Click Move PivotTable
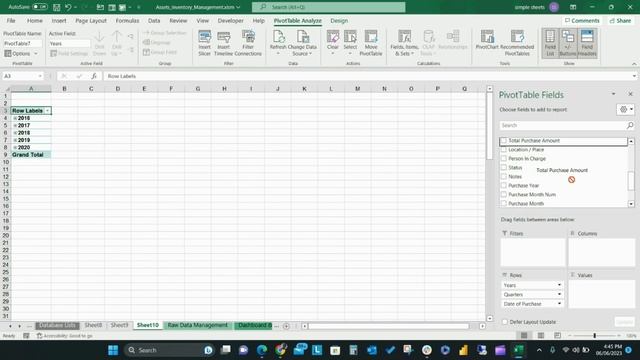The image size is (640, 360). [371, 43]
